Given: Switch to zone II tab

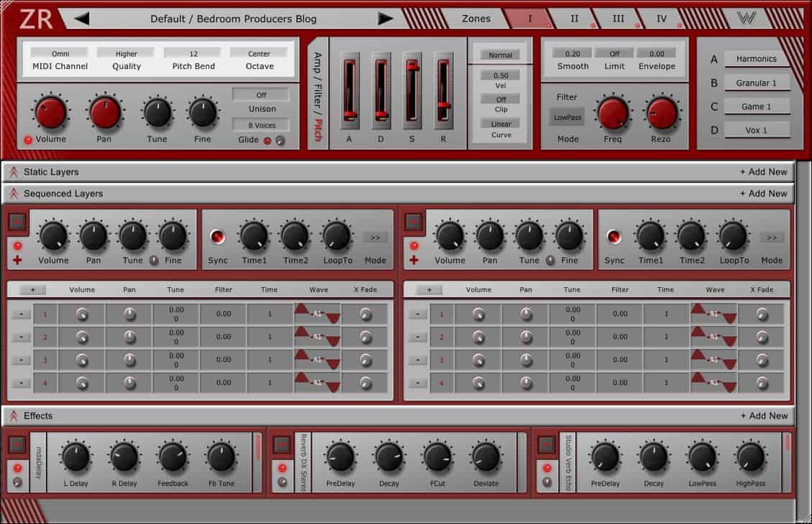Looking at the screenshot, I should click(x=575, y=19).
